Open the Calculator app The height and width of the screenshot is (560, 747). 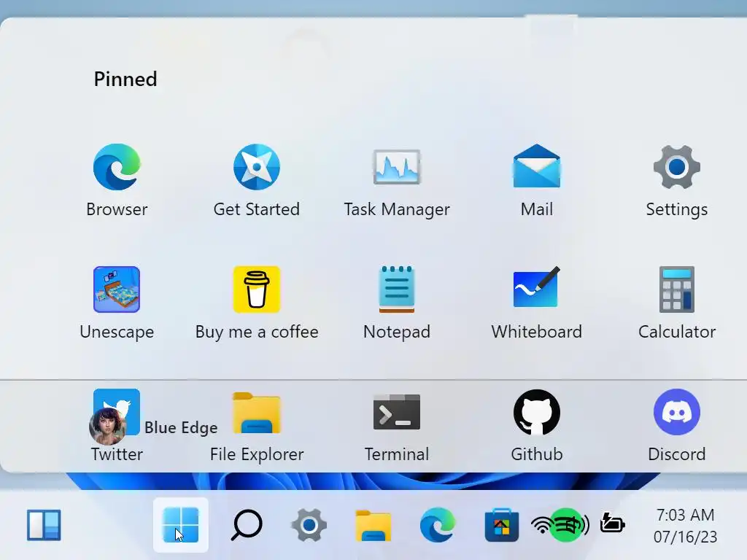point(676,303)
